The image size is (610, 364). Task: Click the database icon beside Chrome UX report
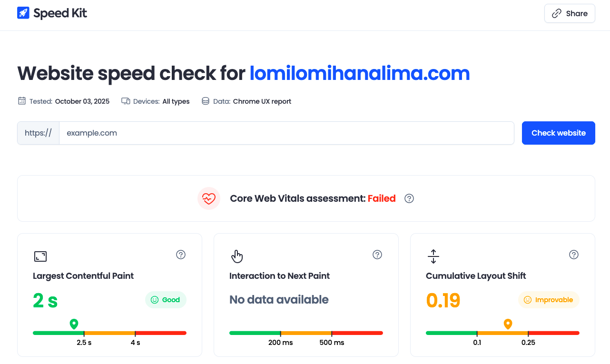[x=206, y=101]
